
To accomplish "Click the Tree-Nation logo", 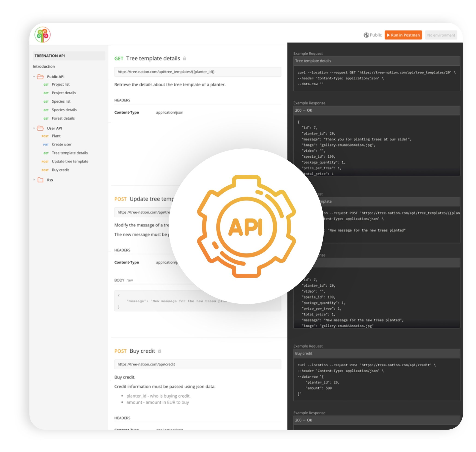I will pos(43,35).
